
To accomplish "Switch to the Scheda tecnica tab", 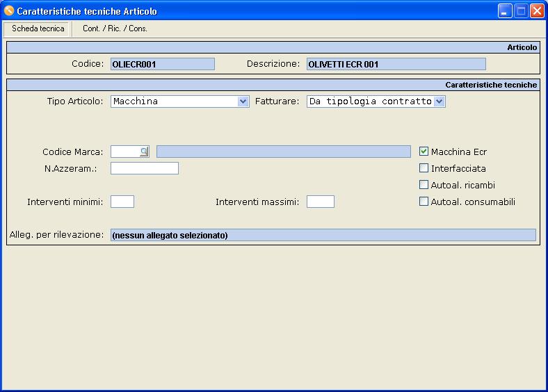I will 38,28.
